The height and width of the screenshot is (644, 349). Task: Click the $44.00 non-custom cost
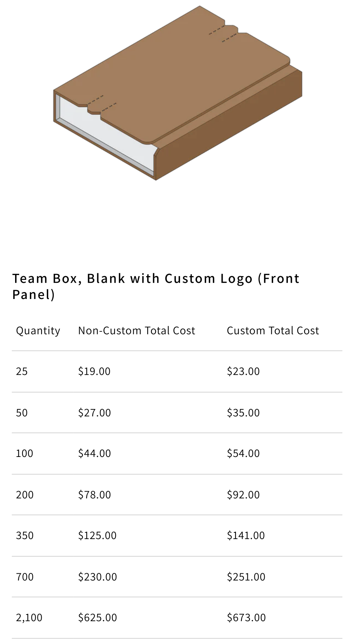[95, 453]
